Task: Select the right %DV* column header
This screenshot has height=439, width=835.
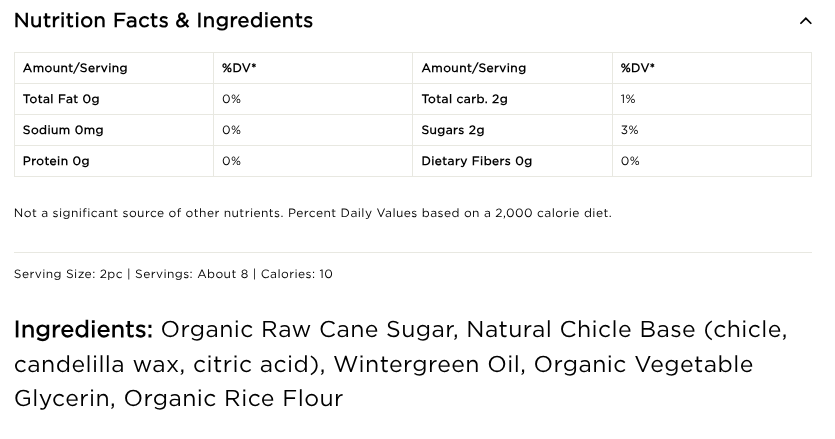Action: tap(638, 68)
